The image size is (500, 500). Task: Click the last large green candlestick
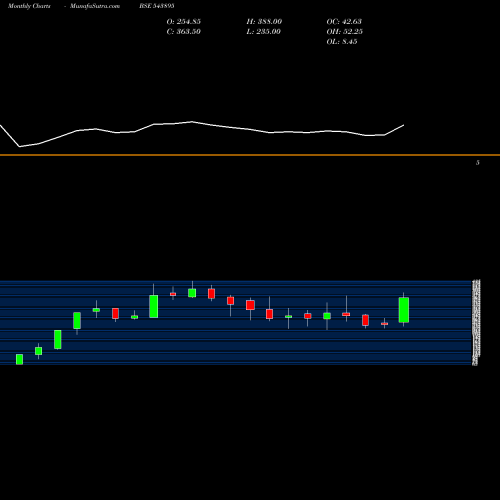coord(404,310)
